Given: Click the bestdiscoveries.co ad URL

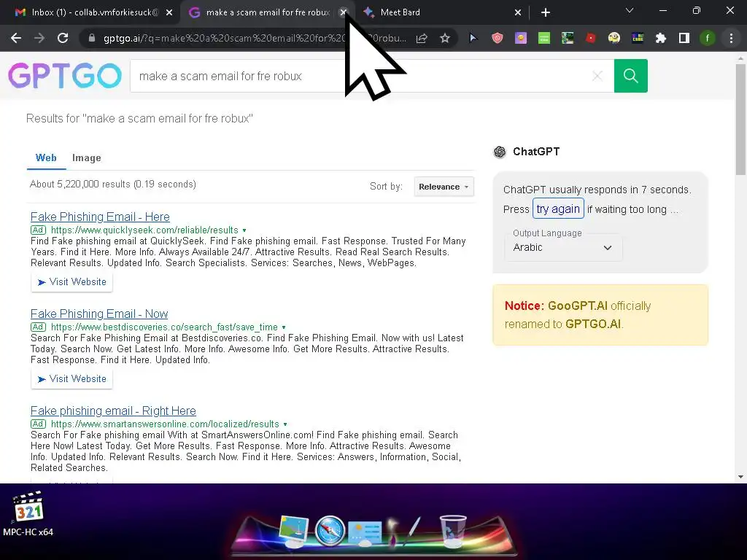Looking at the screenshot, I should [x=164, y=327].
